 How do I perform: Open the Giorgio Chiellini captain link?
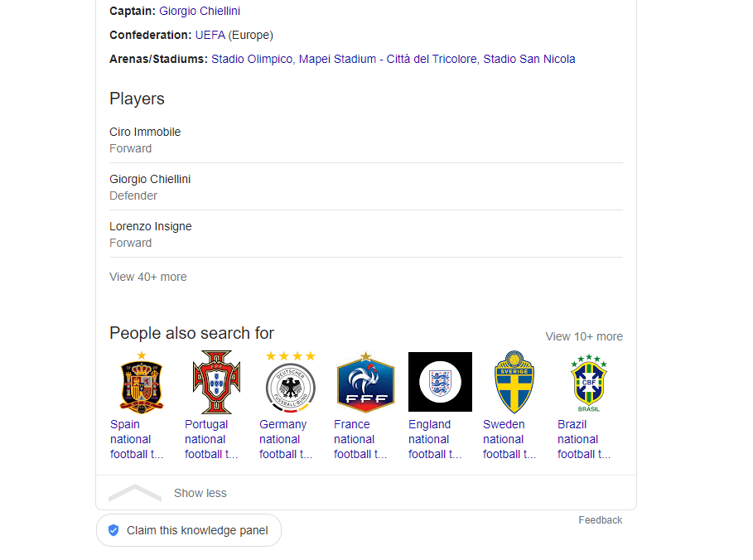point(199,11)
